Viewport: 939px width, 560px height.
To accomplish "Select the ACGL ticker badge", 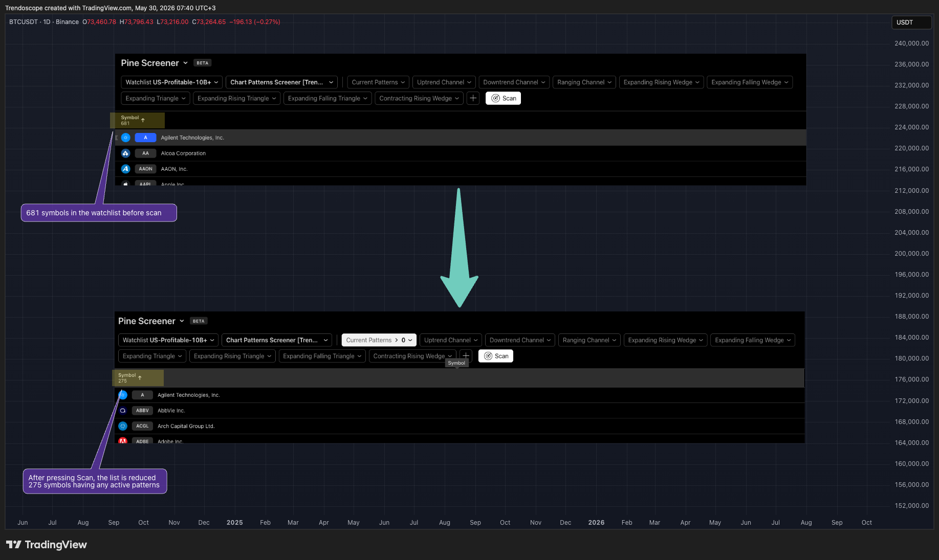I will [x=142, y=426].
